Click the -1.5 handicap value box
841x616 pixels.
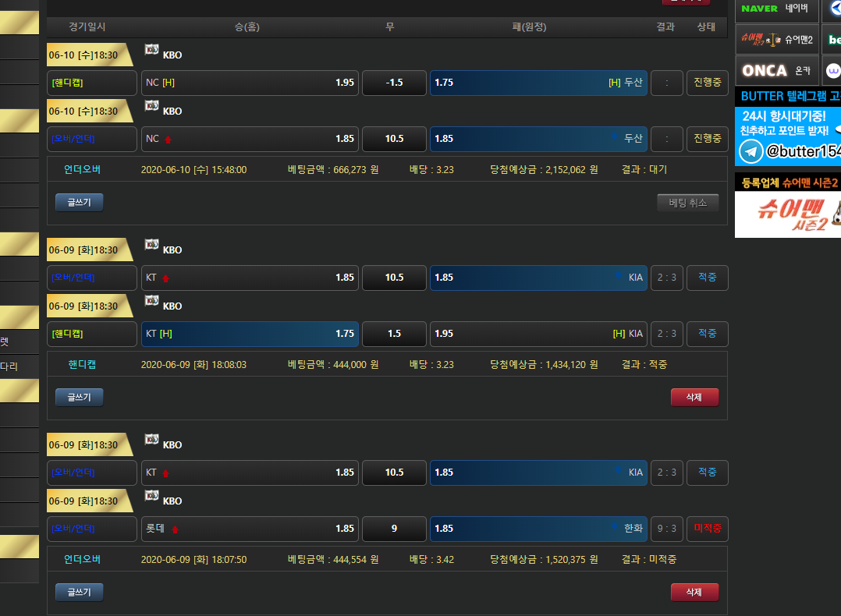394,83
